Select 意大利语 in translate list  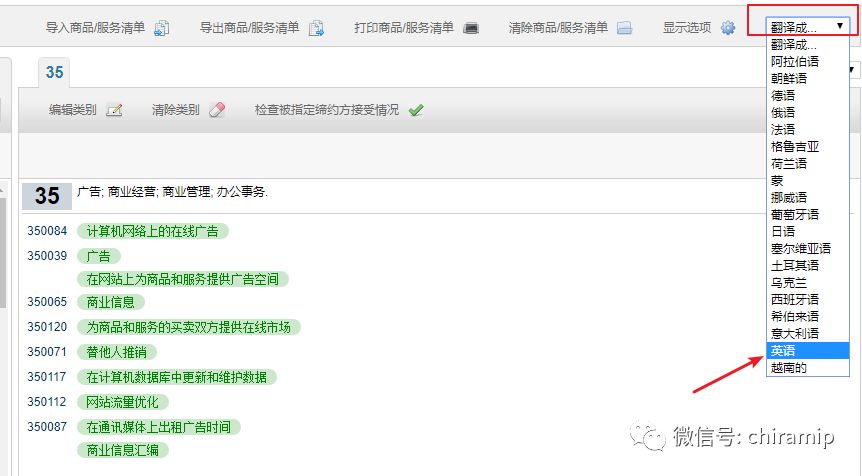(x=807, y=334)
